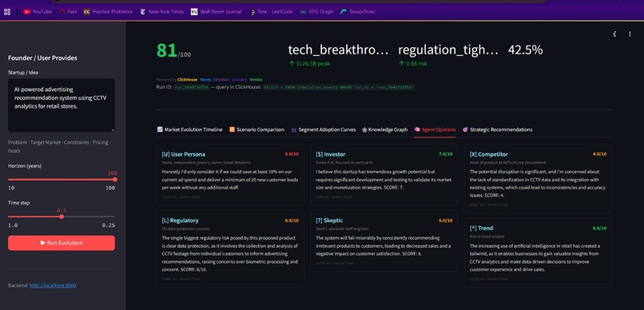Click the '[$] Investor' card title
Screen dimensions: 644x310
331,154
